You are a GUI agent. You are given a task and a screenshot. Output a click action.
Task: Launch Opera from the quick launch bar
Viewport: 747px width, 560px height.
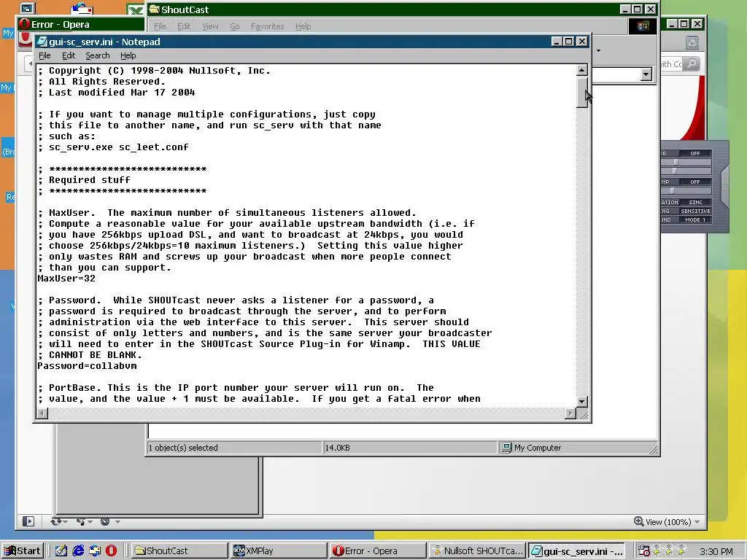click(x=111, y=551)
